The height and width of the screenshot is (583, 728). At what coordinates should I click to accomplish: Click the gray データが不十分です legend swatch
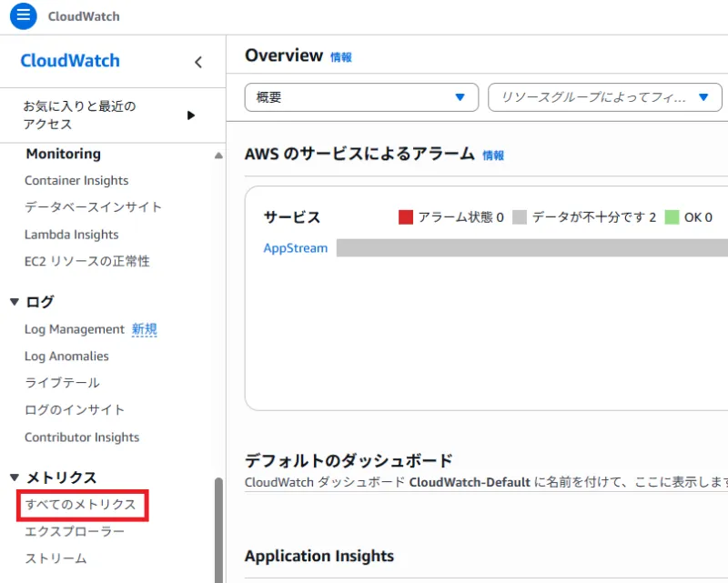click(x=520, y=217)
